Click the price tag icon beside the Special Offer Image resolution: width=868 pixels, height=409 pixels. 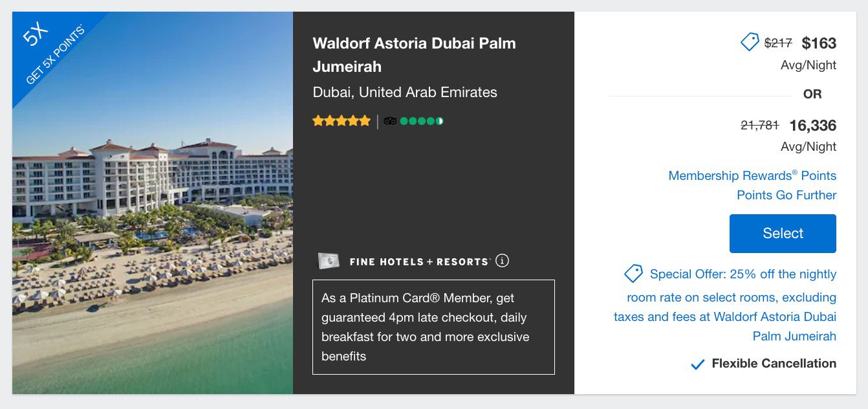coord(633,274)
